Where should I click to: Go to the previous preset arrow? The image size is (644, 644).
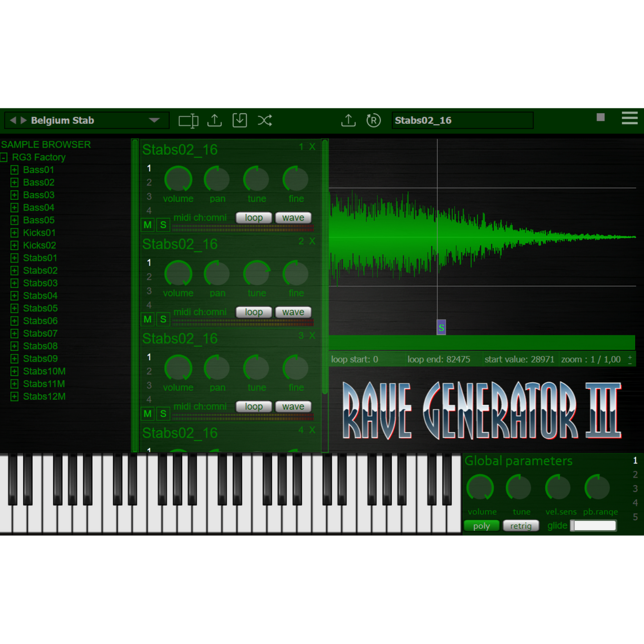13,120
